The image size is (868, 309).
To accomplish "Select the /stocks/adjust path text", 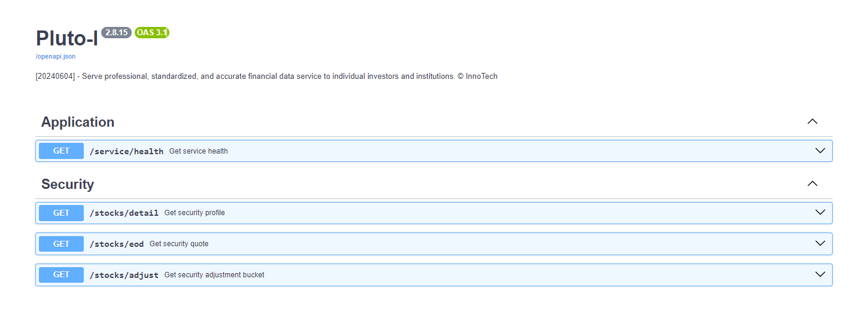I will (124, 275).
